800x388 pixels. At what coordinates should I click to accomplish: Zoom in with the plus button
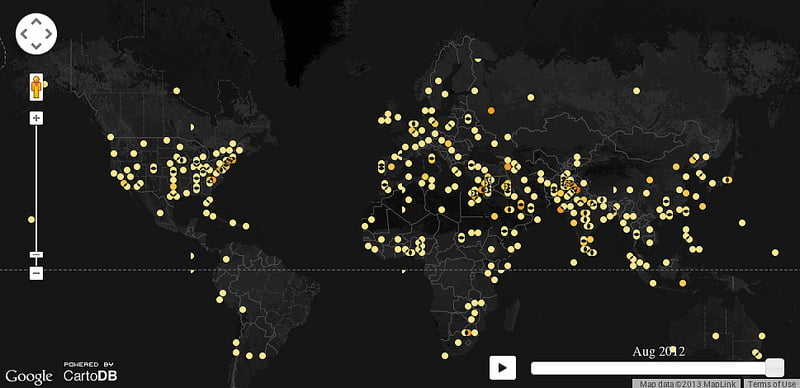point(36,118)
